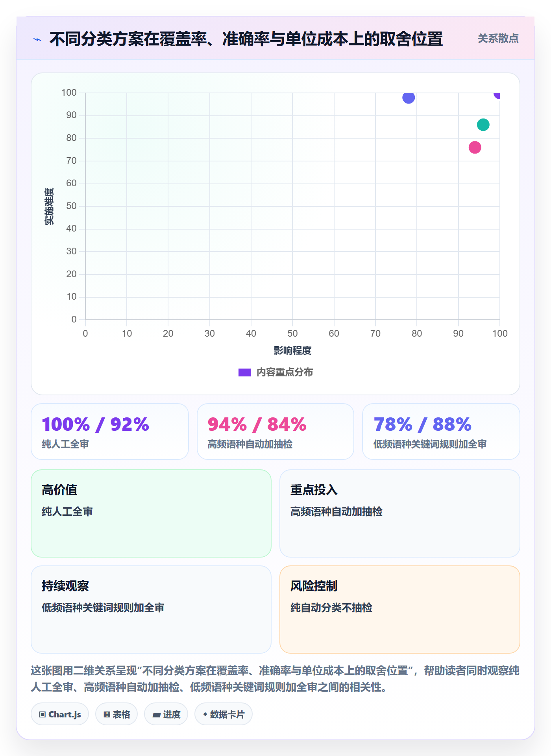The width and height of the screenshot is (551, 756).
Task: Open the 94% / 84% 高频语种自动加抽检 card
Action: [x=275, y=432]
